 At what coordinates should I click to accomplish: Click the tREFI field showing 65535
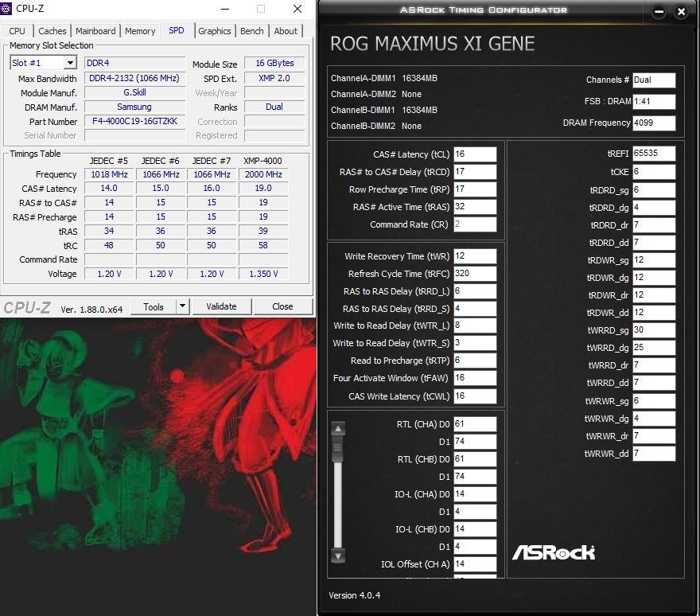[x=654, y=154]
